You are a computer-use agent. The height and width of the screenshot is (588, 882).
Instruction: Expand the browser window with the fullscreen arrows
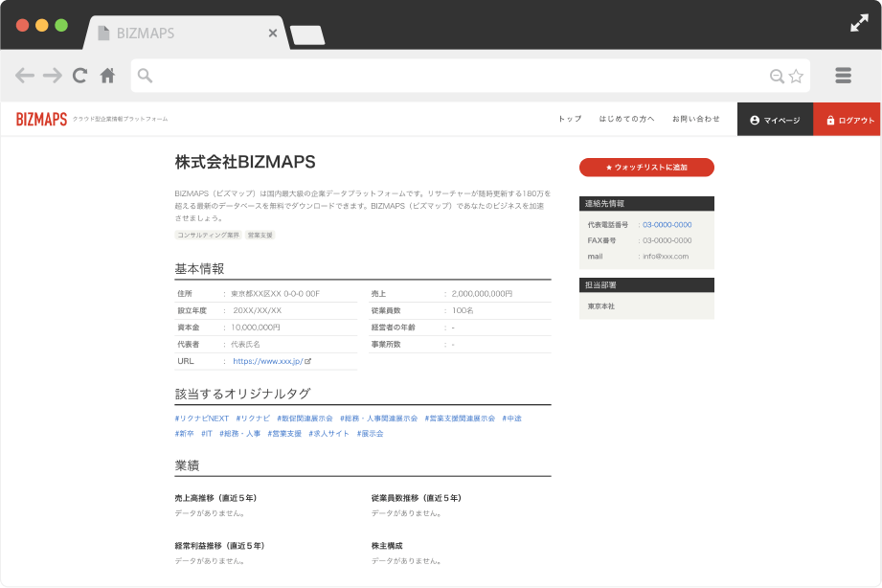[859, 23]
